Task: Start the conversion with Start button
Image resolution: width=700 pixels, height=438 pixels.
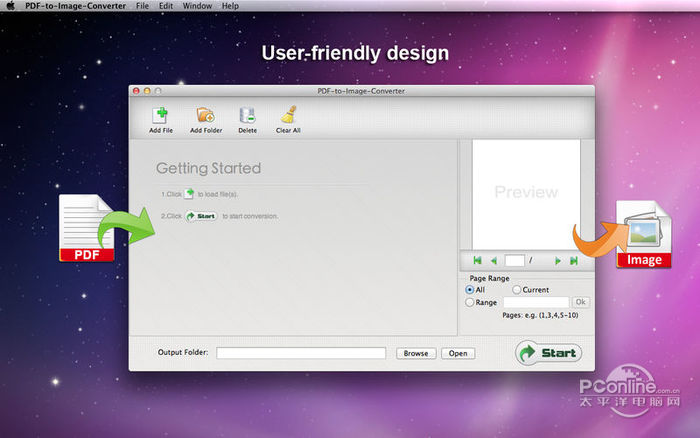Action: [x=549, y=353]
